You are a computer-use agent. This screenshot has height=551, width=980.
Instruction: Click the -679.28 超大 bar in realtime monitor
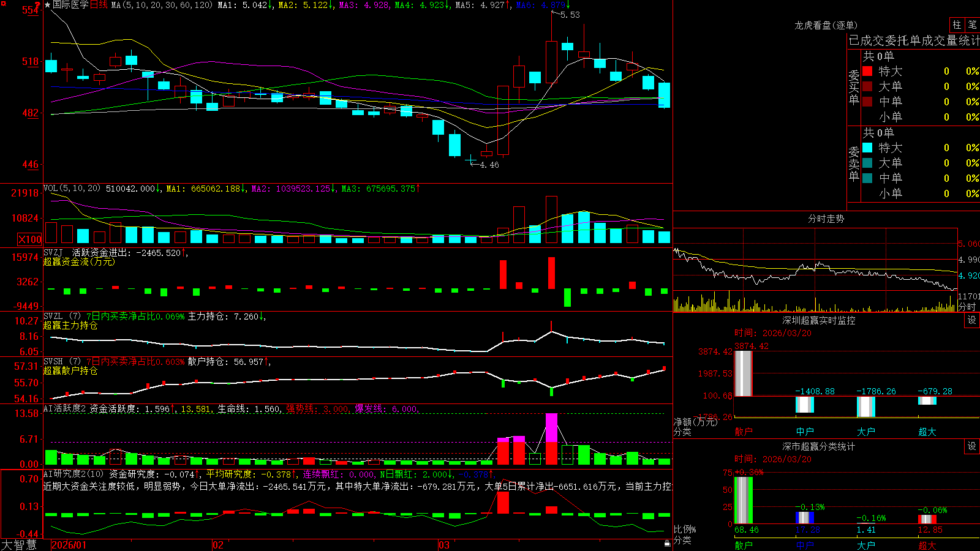927,400
